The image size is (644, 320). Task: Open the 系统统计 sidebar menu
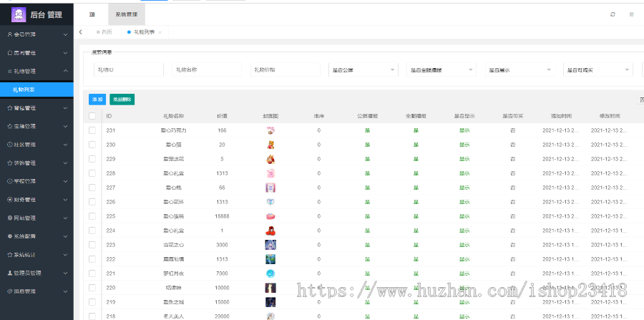36,255
